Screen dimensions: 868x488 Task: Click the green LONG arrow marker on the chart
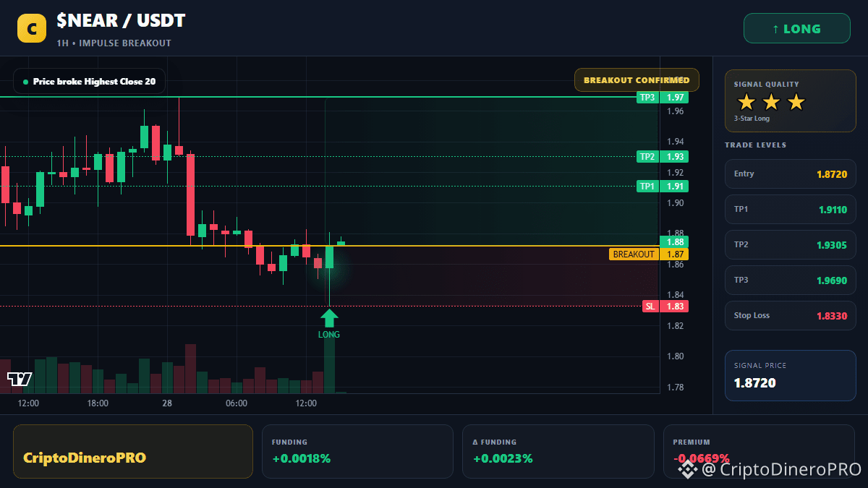tap(329, 317)
